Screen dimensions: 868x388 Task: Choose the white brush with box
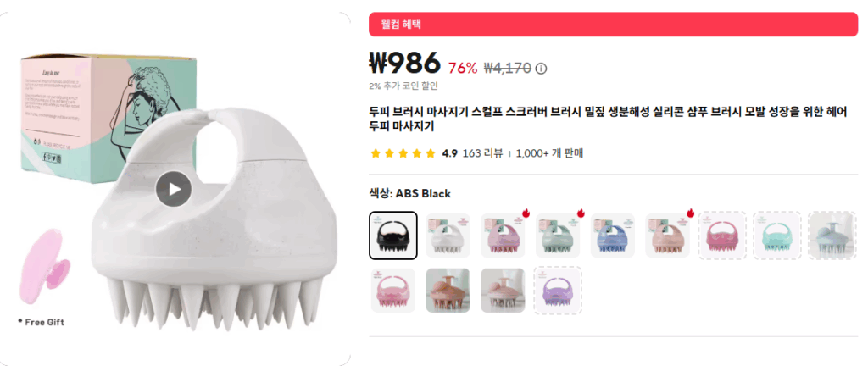(x=448, y=236)
